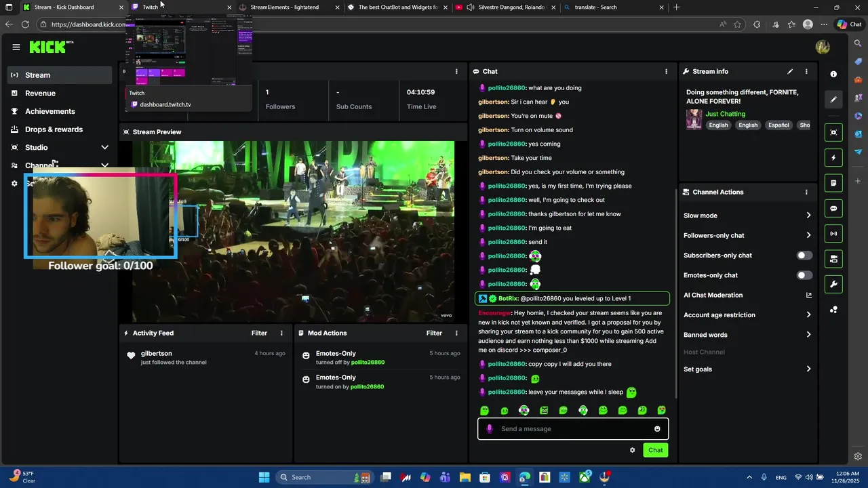The height and width of the screenshot is (488, 868).
Task: Click the Stream Preview video
Action: 294,231
